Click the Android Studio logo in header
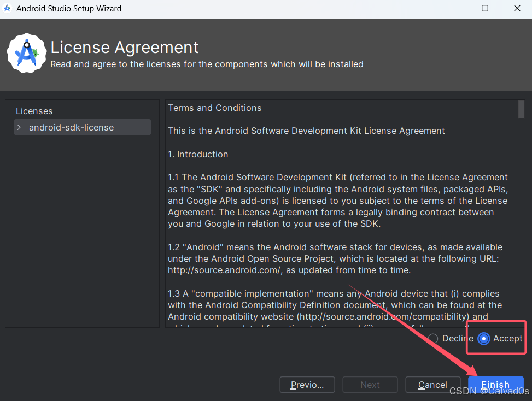 tap(27, 53)
